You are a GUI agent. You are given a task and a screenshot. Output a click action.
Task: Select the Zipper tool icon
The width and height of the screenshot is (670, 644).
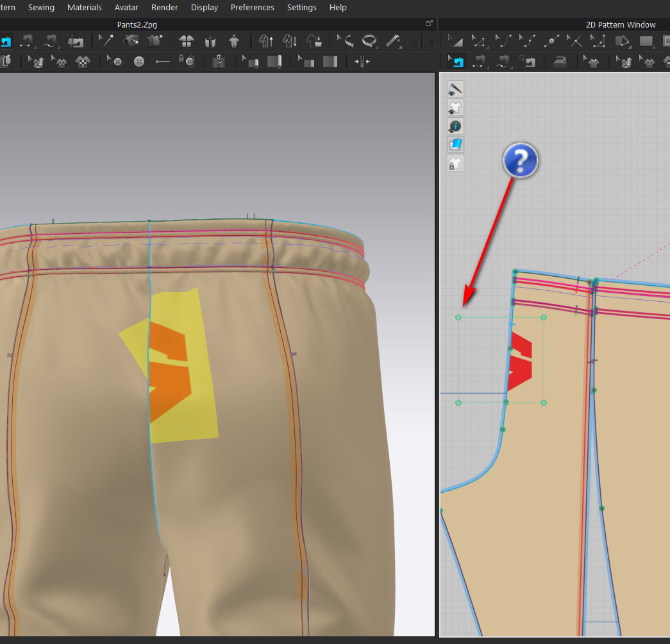[x=219, y=62]
